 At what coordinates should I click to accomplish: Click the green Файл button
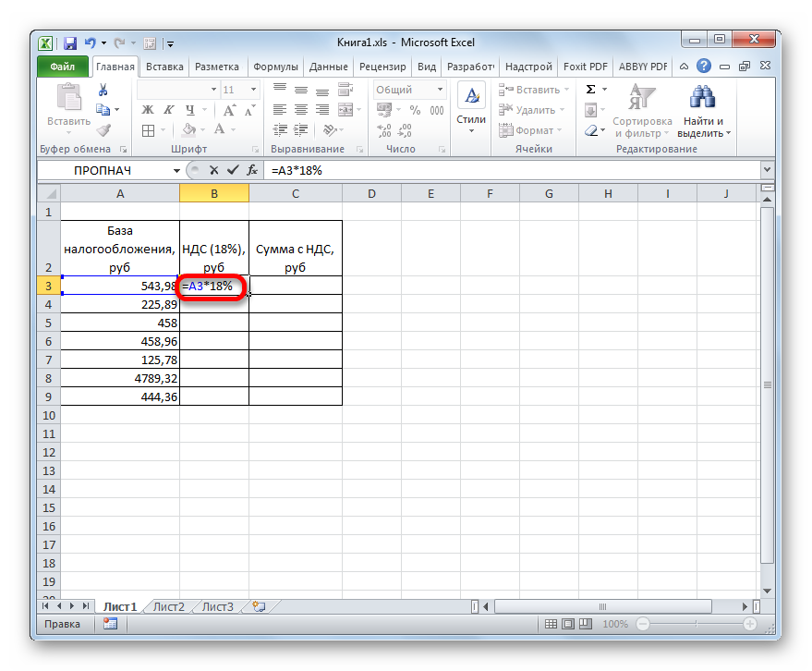[x=63, y=67]
